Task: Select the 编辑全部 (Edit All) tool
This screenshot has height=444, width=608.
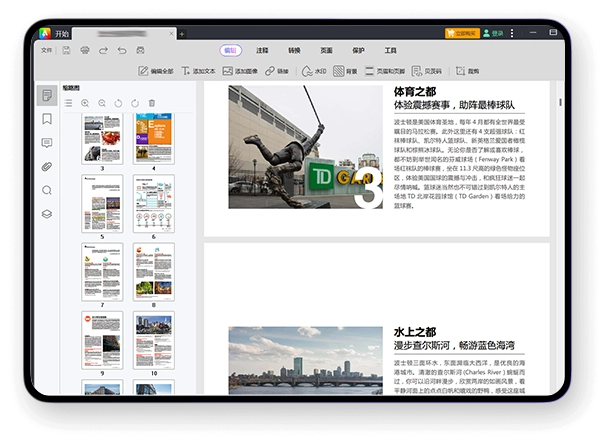Action: click(155, 71)
